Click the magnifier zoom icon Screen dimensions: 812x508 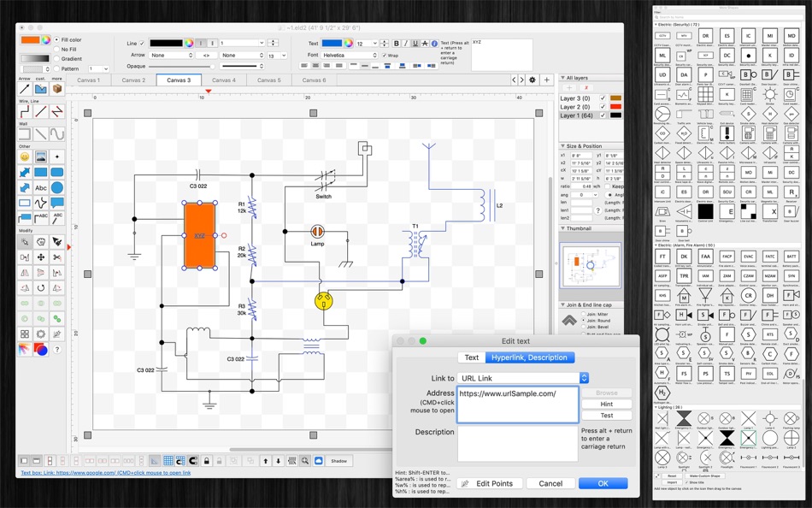305,460
